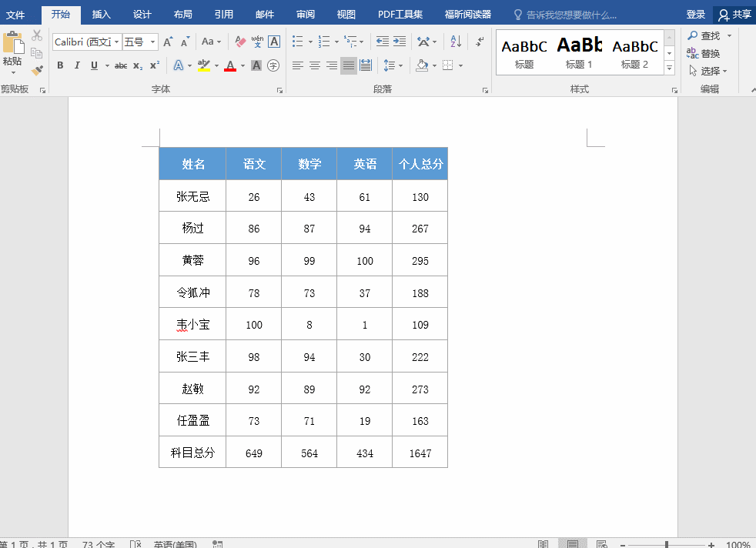Click the Grow Font icon
The height and width of the screenshot is (548, 756).
tap(169, 42)
